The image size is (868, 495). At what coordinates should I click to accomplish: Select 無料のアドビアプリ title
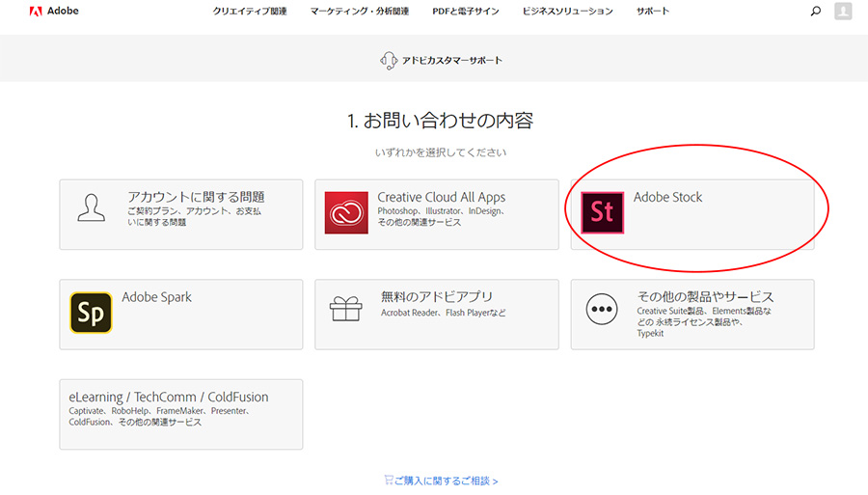(x=437, y=297)
